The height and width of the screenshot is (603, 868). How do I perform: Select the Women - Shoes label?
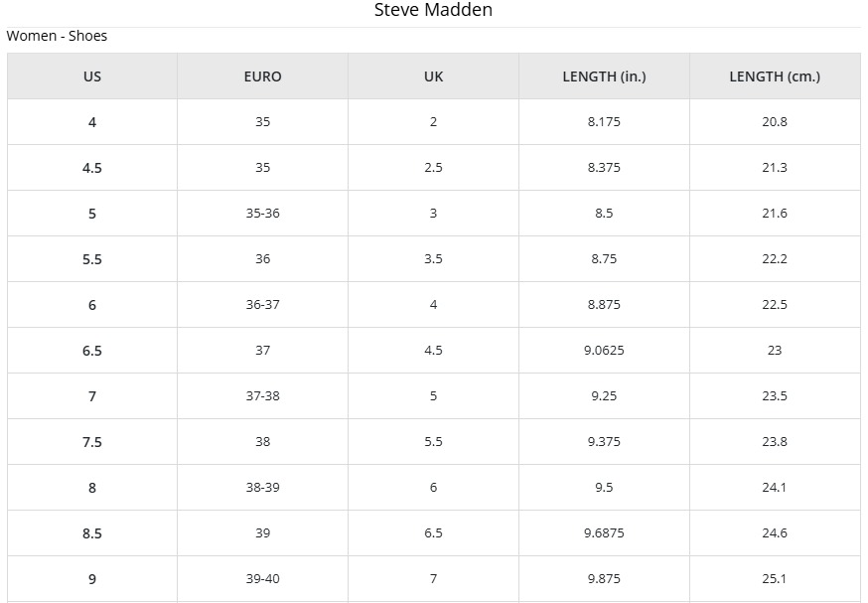pyautogui.click(x=57, y=36)
